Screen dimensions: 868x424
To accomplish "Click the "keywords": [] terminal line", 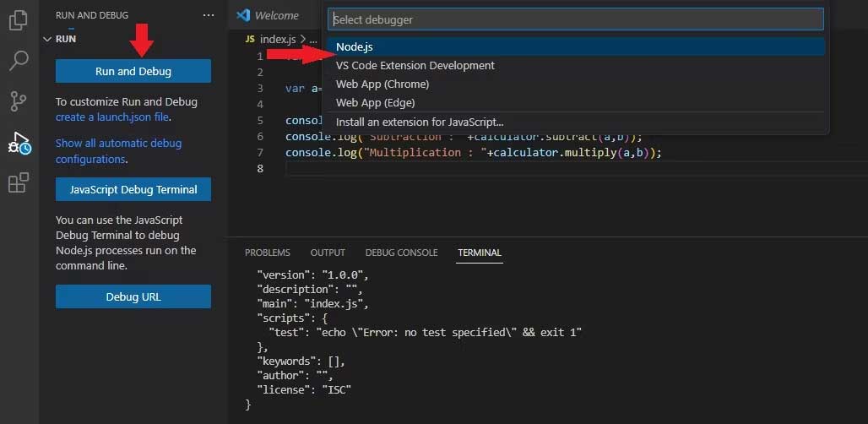I will click(x=301, y=361).
